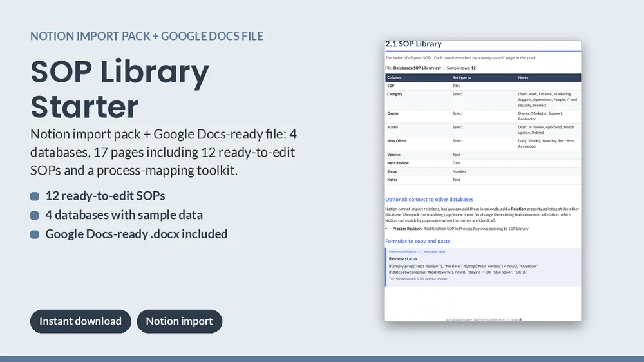The height and width of the screenshot is (362, 644).
Task: Click 'Draft, In review, Approved' notes cell
Action: (546, 130)
